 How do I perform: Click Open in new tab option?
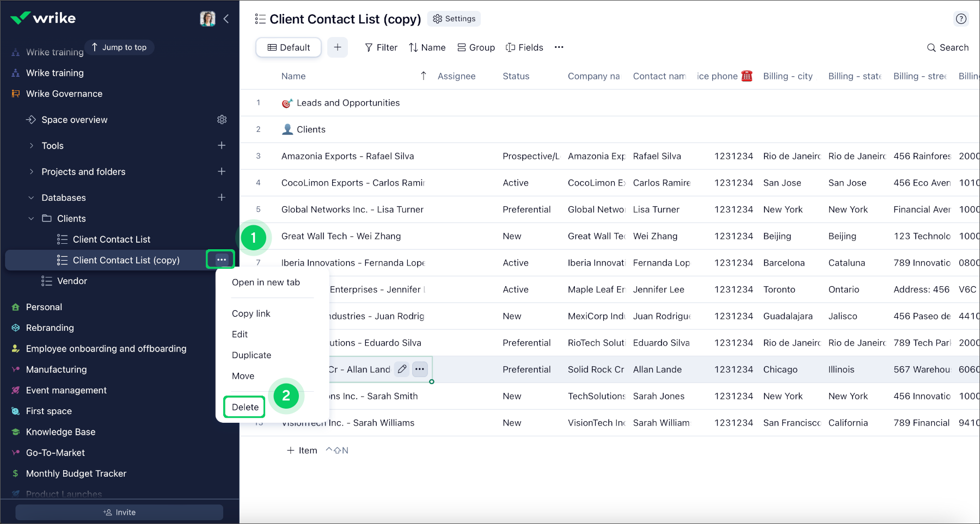[266, 282]
